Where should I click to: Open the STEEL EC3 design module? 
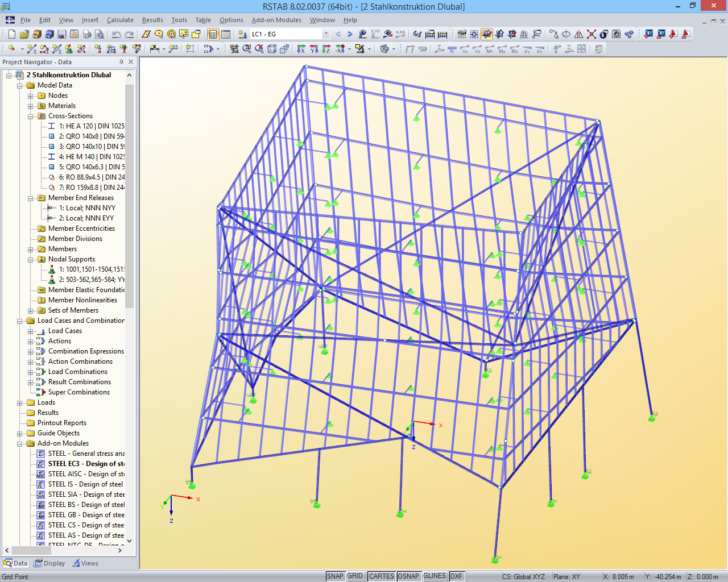pos(82,463)
